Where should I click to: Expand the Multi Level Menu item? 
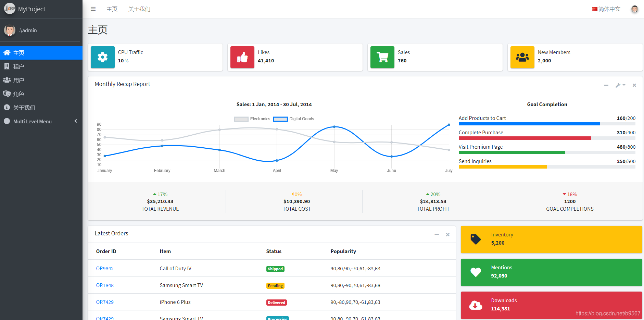41,121
